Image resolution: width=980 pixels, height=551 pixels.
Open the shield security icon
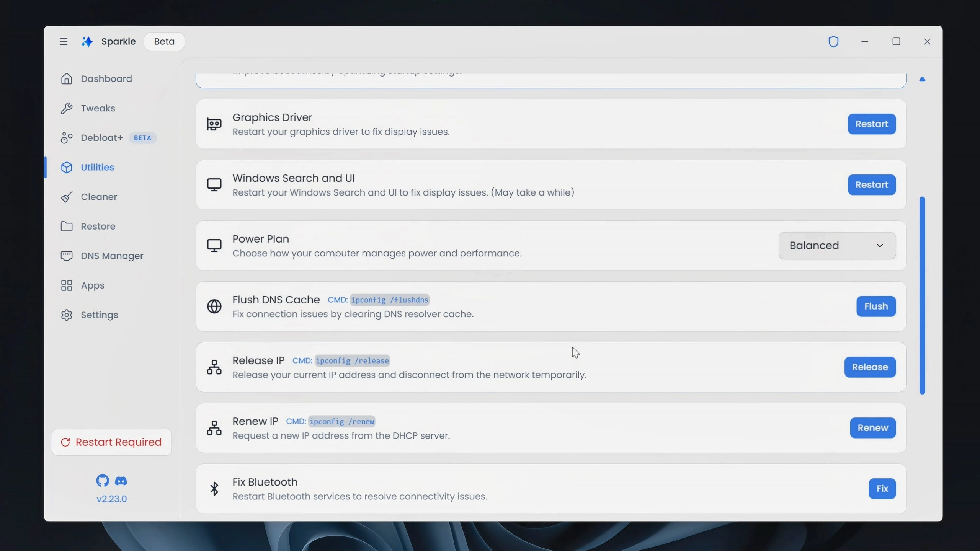coord(833,41)
